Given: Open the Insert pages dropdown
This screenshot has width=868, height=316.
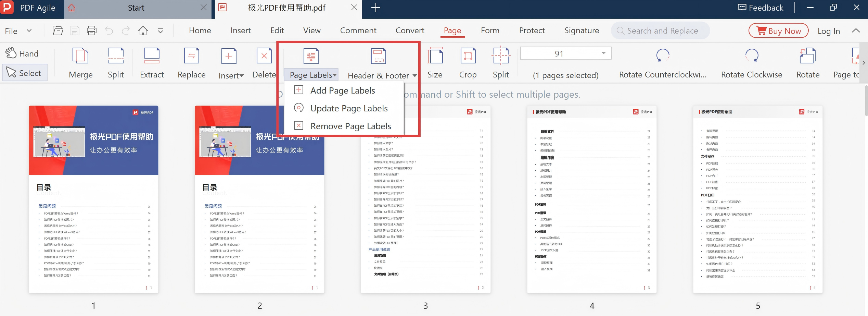Looking at the screenshot, I should [x=231, y=63].
